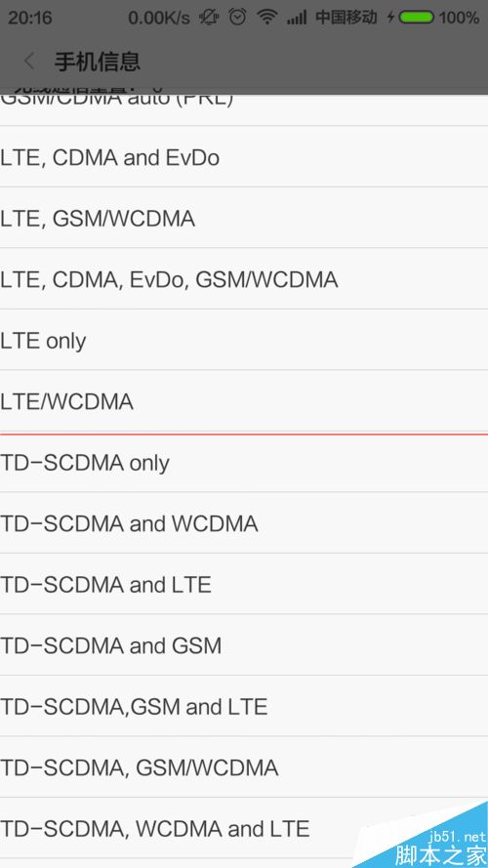Select LTE, CDMA and EvDo option
The height and width of the screenshot is (868, 488).
pyautogui.click(x=244, y=156)
